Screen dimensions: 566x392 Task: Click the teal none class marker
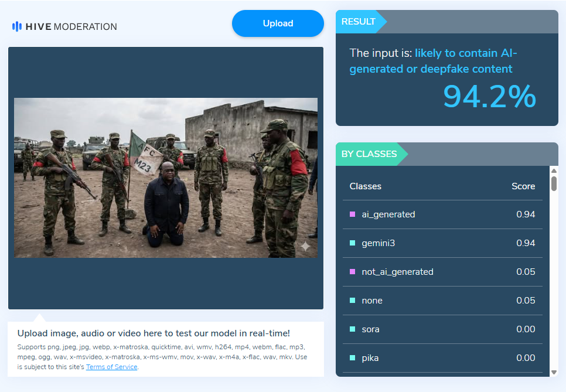pyautogui.click(x=352, y=301)
